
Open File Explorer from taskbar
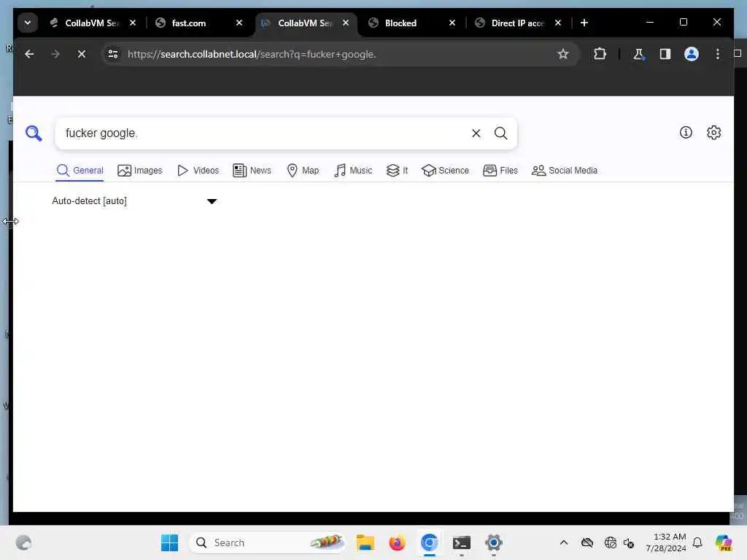365,542
